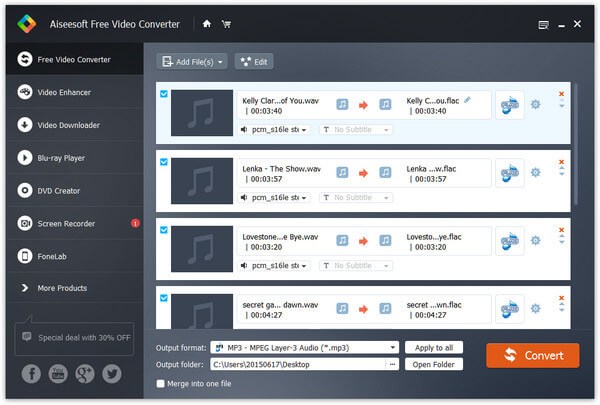Open 3D settings for secret garden track
This screenshot has height=405, width=600.
click(x=510, y=309)
